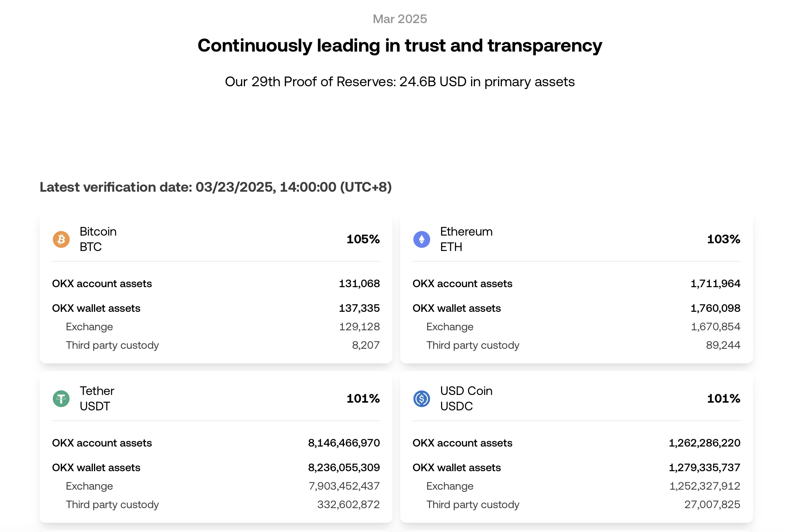Viewport: 785px width, 532px height.
Task: Click Bitcoin's OKX wallet assets row label
Action: 96,308
